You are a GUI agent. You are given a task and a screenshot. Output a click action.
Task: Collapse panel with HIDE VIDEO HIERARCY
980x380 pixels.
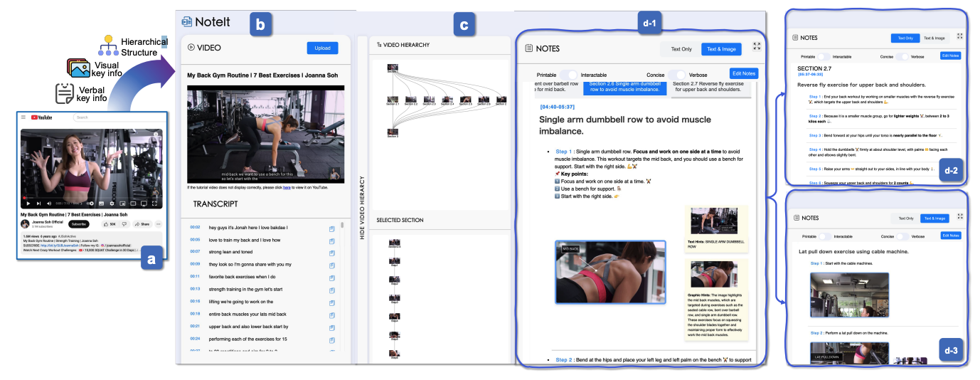[362, 209]
